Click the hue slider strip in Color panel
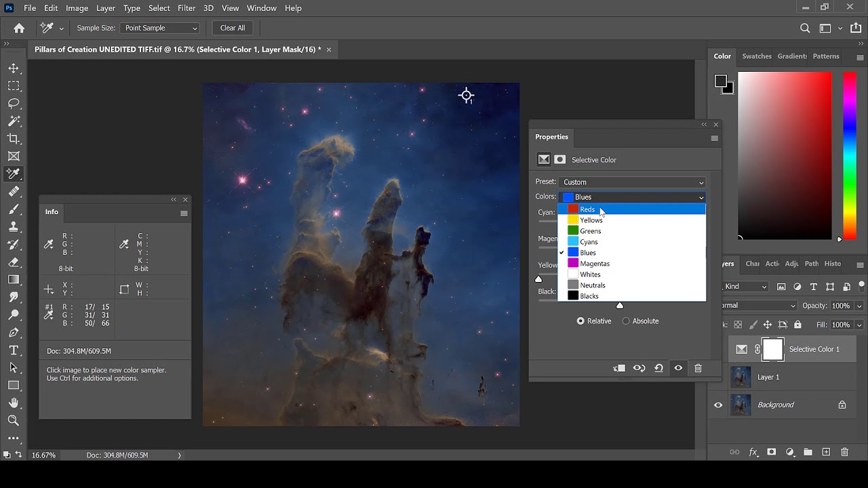Screen dimensions: 868x488 pos(849,155)
